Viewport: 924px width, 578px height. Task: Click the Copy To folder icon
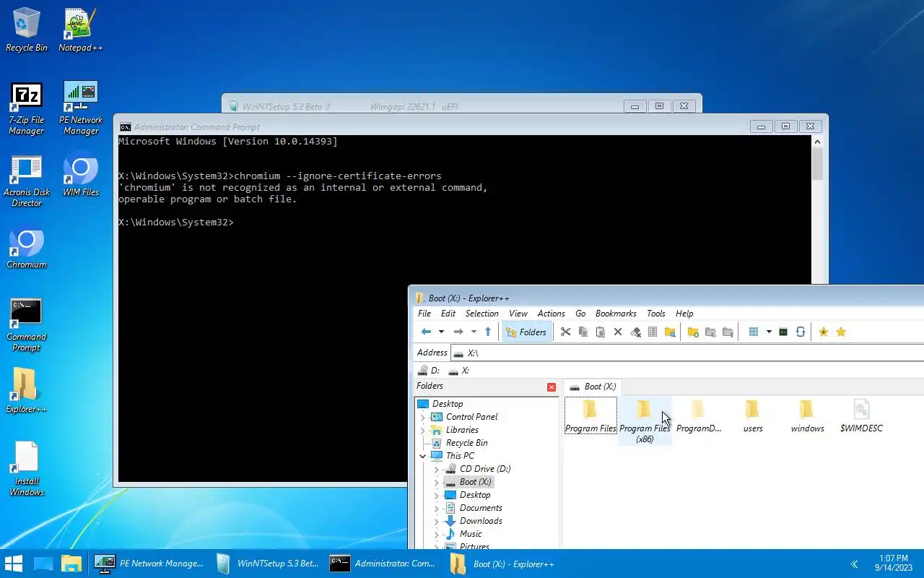pyautogui.click(x=710, y=332)
